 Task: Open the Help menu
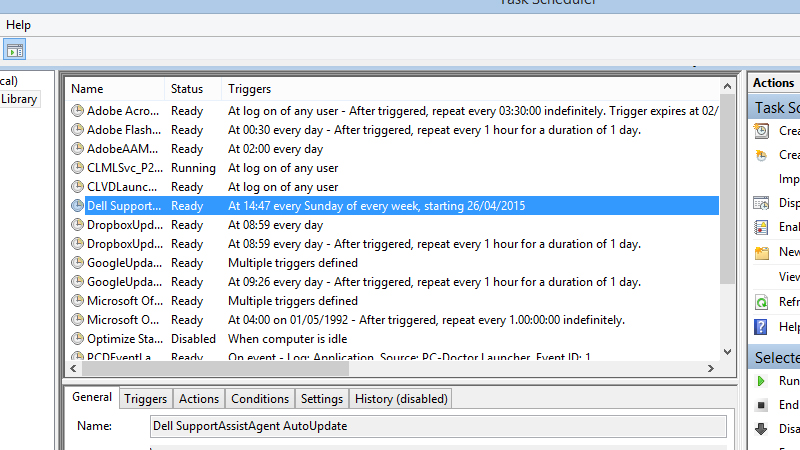pyautogui.click(x=18, y=25)
